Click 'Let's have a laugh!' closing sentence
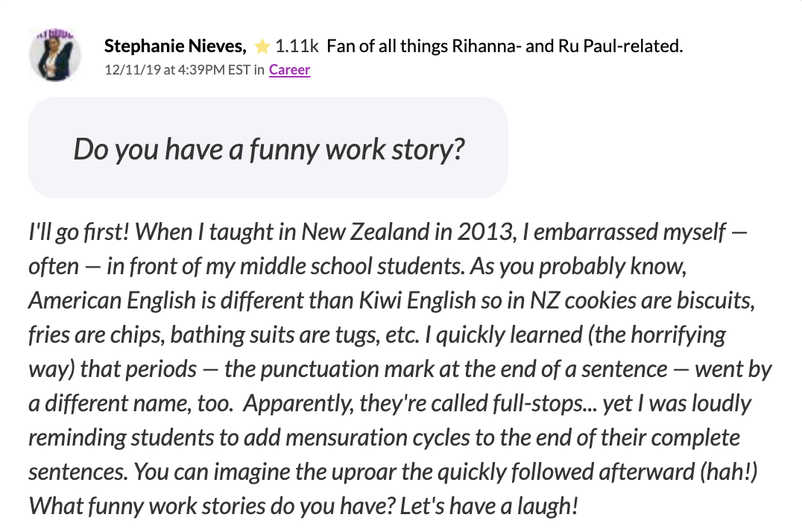802x532 pixels. pos(489,507)
